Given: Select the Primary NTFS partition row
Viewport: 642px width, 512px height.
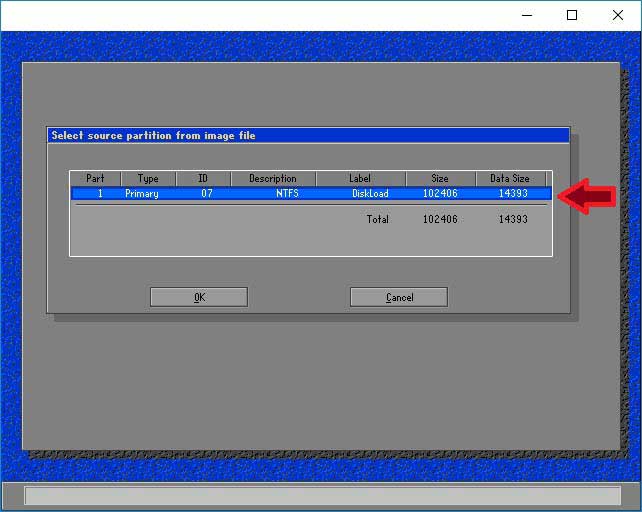Looking at the screenshot, I should point(310,194).
